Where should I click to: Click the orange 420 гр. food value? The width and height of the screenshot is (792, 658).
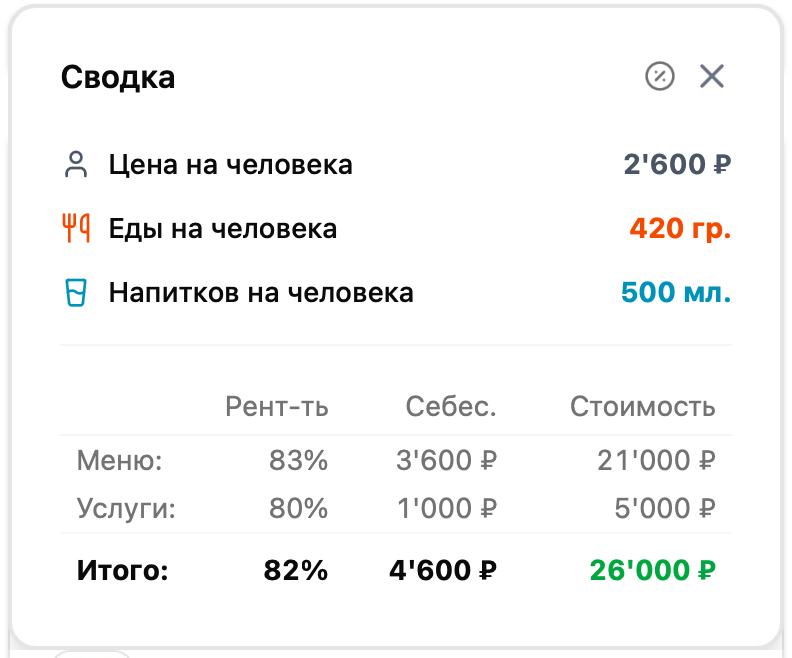pyautogui.click(x=680, y=229)
